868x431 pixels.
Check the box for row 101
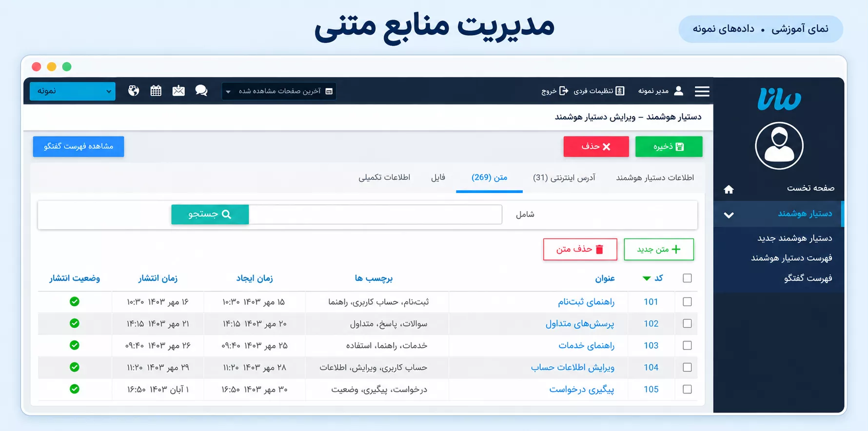pyautogui.click(x=687, y=302)
